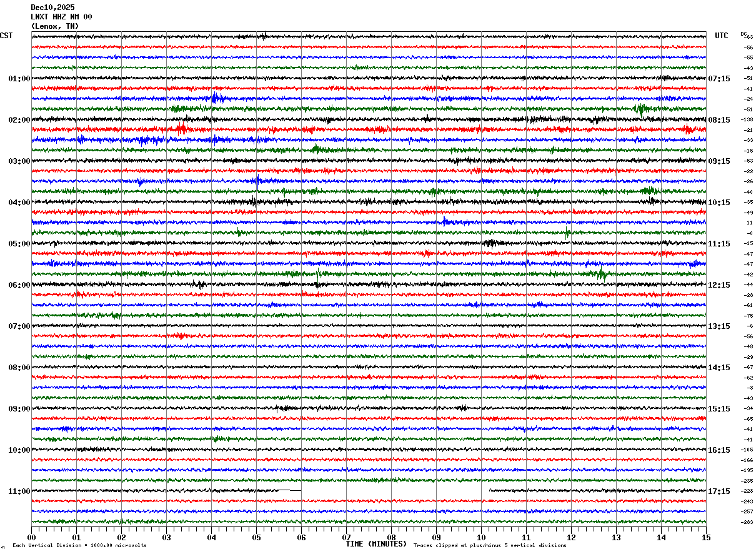Click the DC offset value -283

[747, 522]
